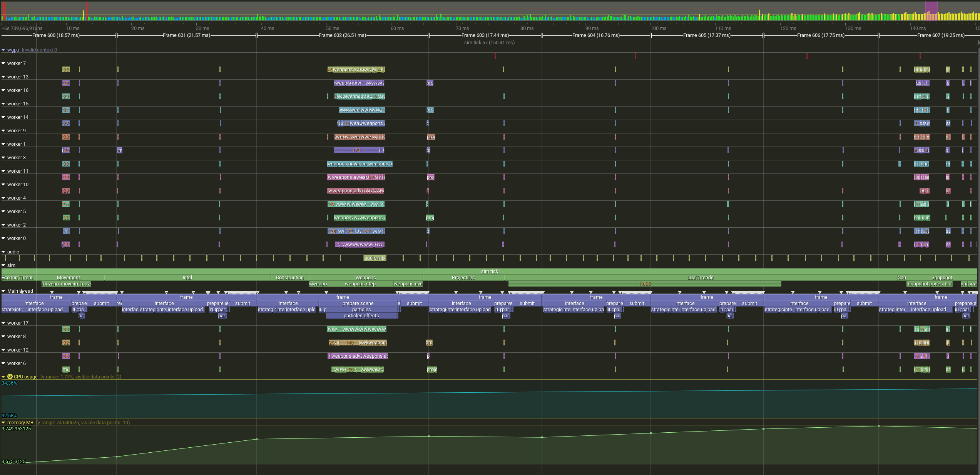Viewport: 980px width, 475px height.
Task: Select the Intel zone in sim thread
Action: tap(187, 278)
